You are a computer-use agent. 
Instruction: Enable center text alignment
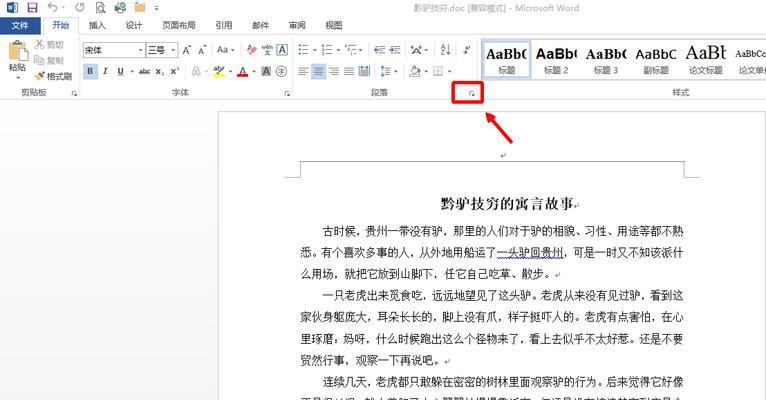[x=320, y=71]
